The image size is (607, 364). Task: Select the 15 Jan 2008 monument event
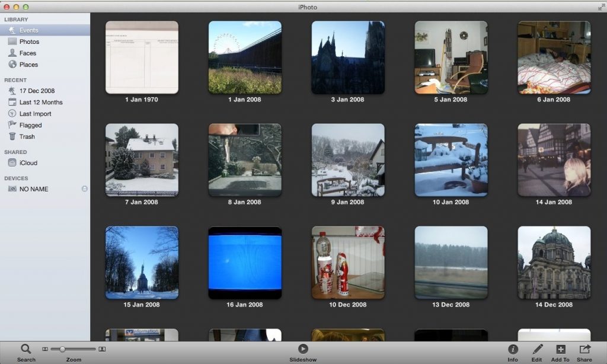(x=142, y=263)
